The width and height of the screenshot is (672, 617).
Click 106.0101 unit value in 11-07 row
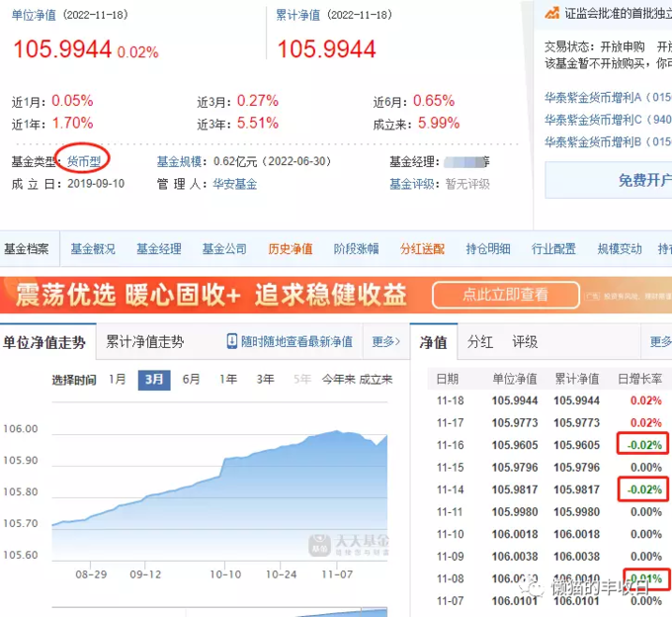[515, 601]
